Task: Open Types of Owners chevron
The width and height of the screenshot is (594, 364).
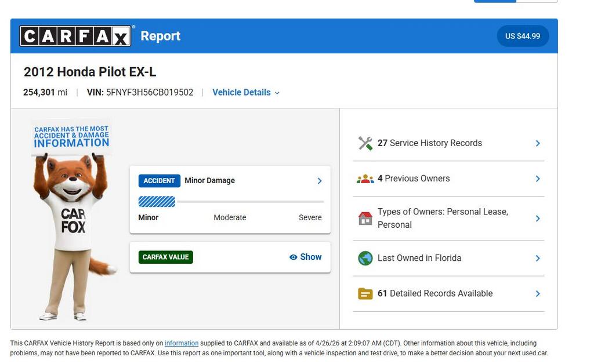Action: (x=538, y=219)
